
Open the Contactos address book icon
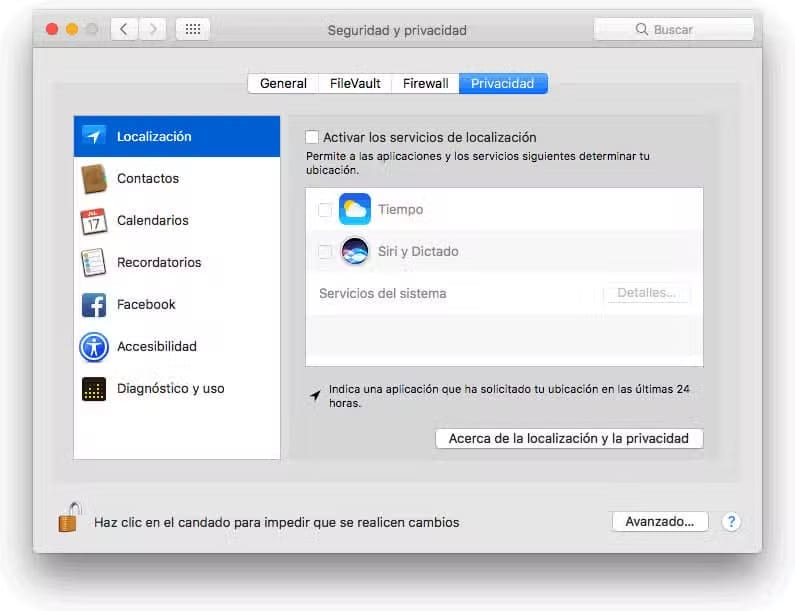pyautogui.click(x=94, y=178)
